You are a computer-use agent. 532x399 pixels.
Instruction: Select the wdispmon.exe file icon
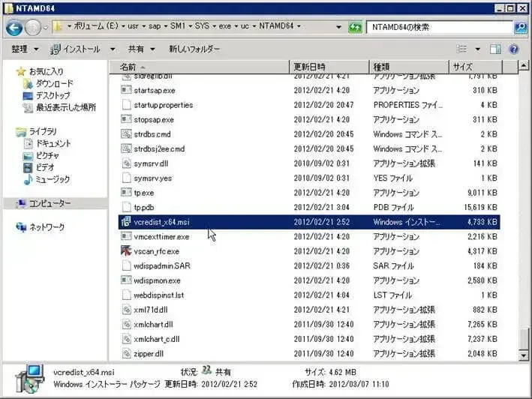[126, 280]
